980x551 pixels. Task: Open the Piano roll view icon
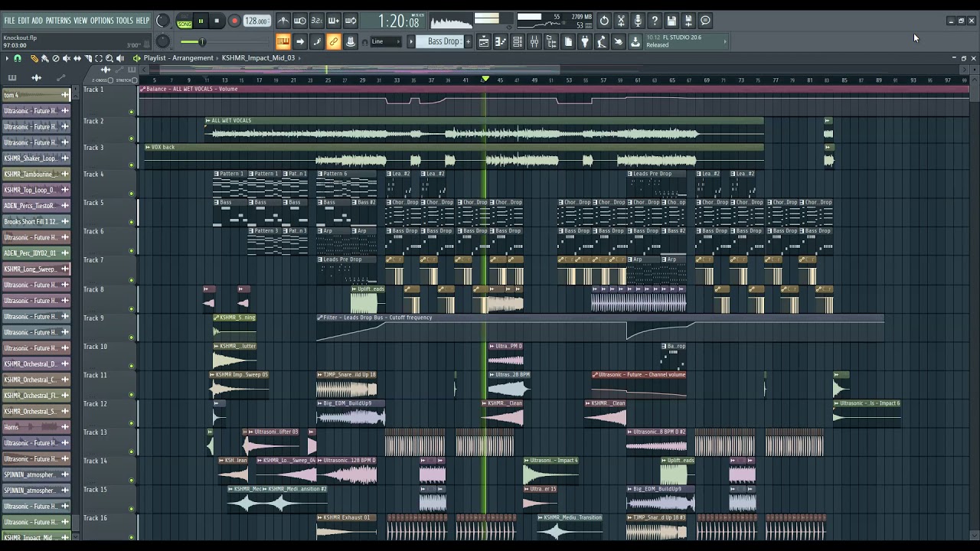501,41
